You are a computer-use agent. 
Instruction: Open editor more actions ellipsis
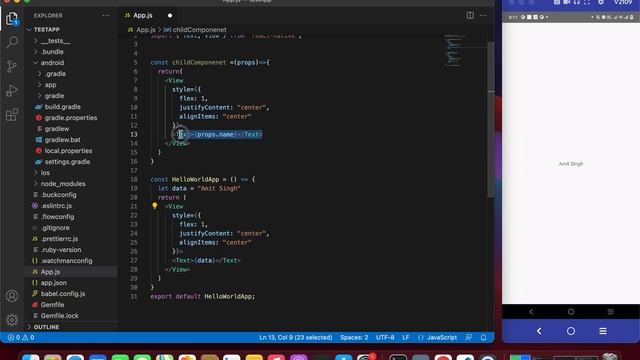tap(483, 16)
